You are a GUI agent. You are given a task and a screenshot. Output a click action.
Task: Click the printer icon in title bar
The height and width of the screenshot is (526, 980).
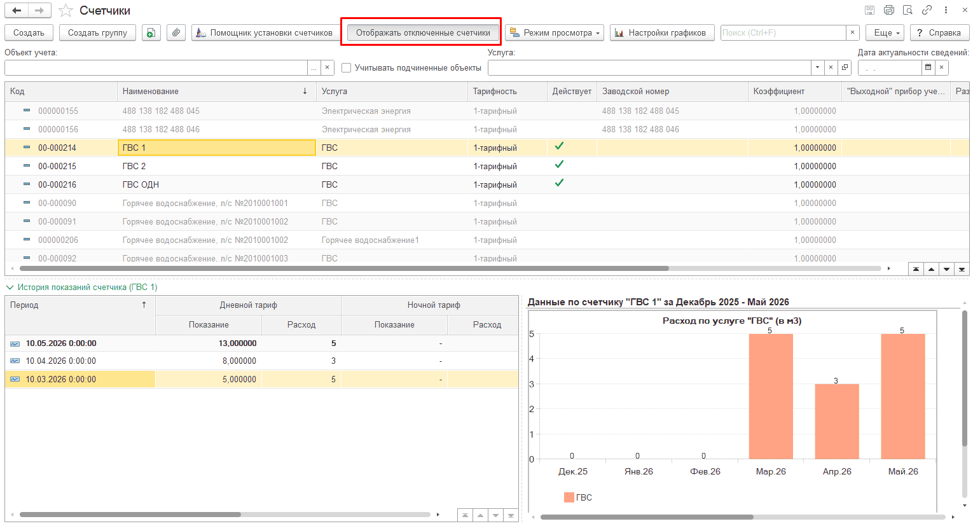click(x=889, y=10)
